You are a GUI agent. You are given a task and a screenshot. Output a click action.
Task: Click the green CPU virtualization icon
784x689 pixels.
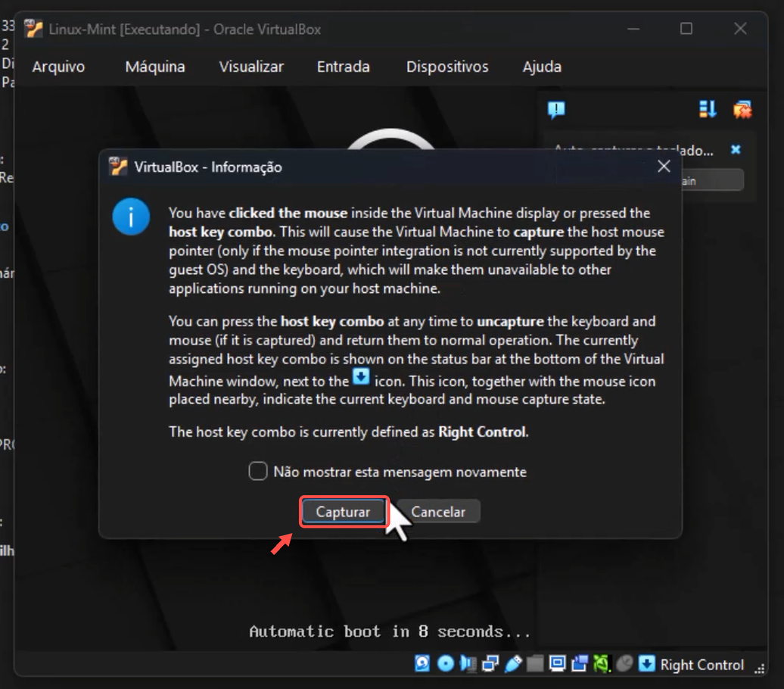pyautogui.click(x=602, y=663)
